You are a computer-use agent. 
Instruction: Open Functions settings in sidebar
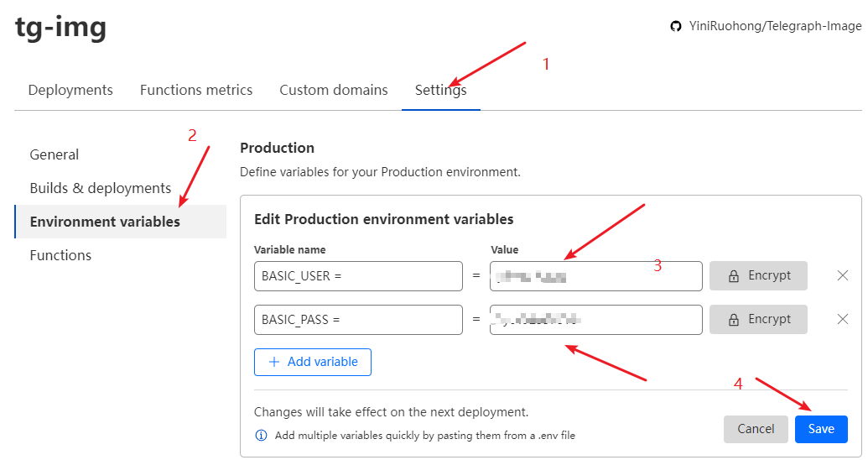60,255
